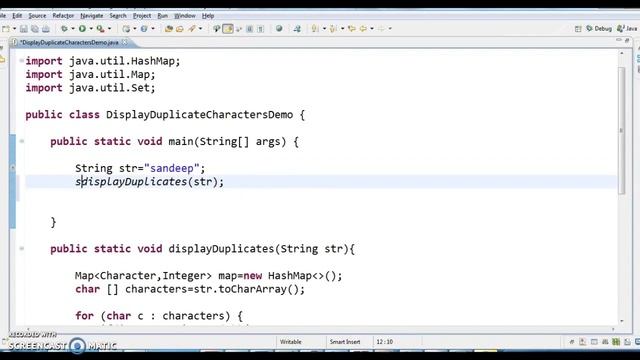Click the External Tools run icon
640x360 pixels.
pos(100,29)
